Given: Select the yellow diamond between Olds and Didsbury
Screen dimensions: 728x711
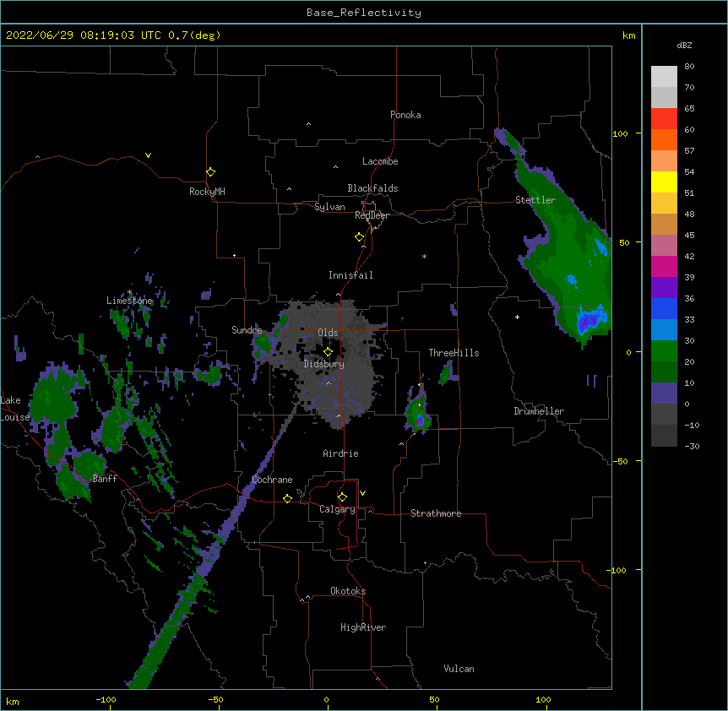Looking at the screenshot, I should [x=329, y=352].
